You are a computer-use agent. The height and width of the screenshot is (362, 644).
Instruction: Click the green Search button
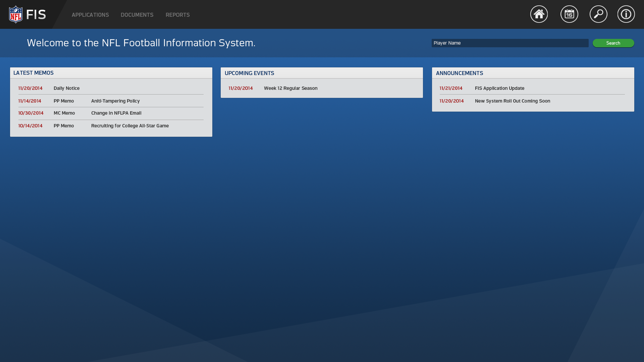point(613,43)
